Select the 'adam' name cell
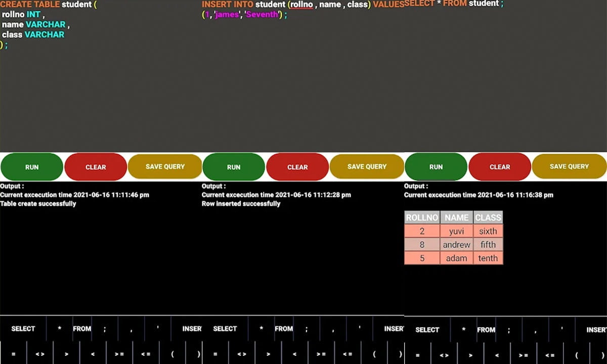Image resolution: width=607 pixels, height=364 pixels. pos(457,258)
